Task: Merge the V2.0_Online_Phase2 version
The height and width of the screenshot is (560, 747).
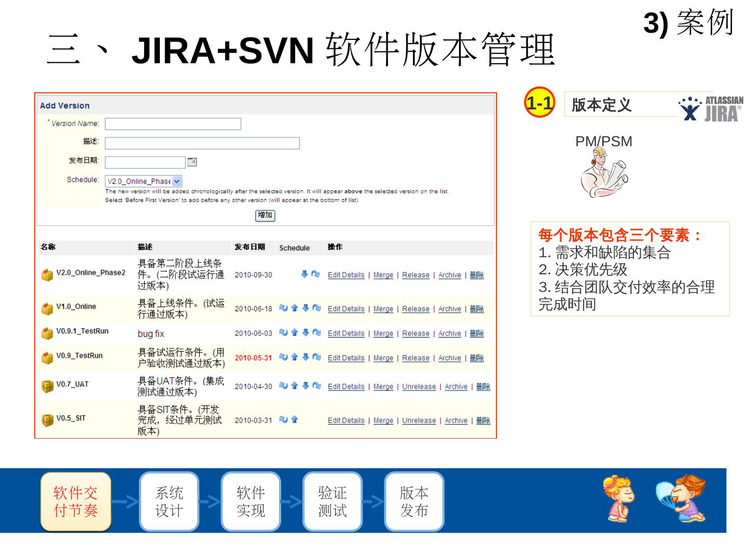Action: coord(383,275)
